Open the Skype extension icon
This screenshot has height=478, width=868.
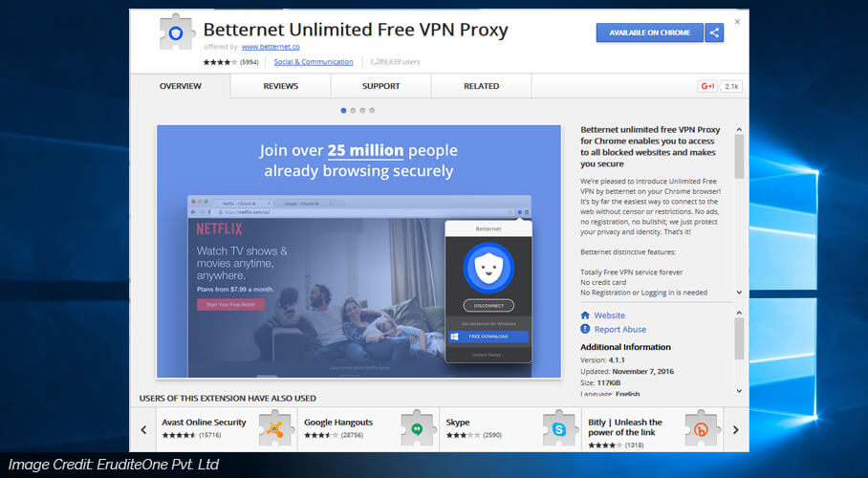pos(559,428)
